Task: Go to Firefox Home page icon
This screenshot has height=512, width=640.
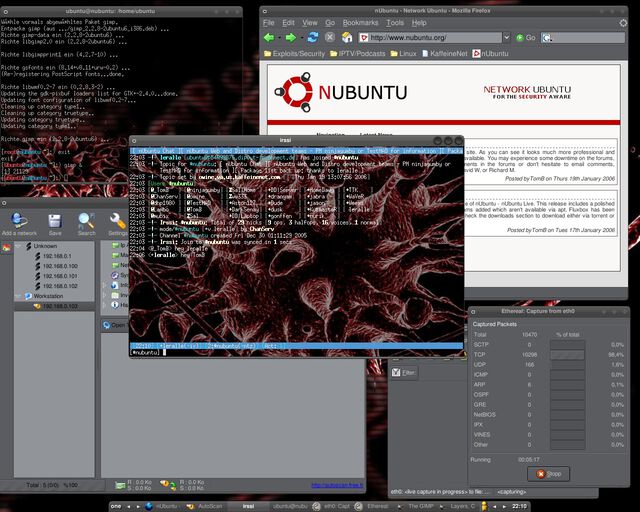Action: (x=347, y=37)
